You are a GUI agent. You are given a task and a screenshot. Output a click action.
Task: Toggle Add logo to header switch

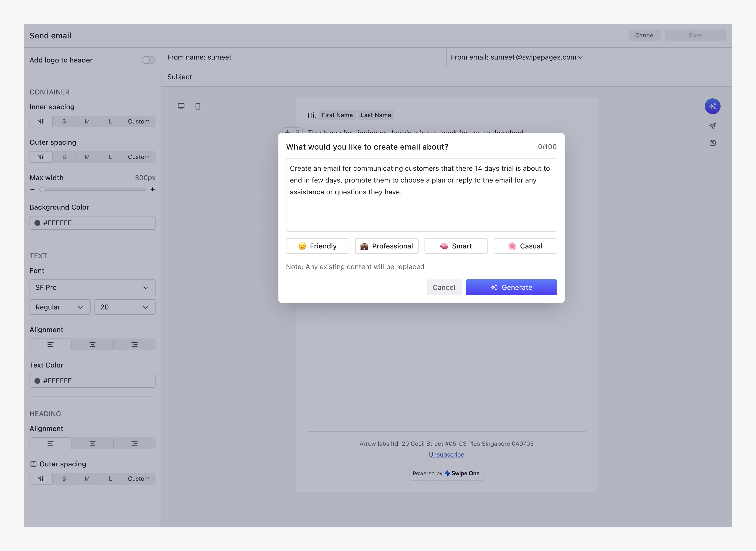coord(148,60)
